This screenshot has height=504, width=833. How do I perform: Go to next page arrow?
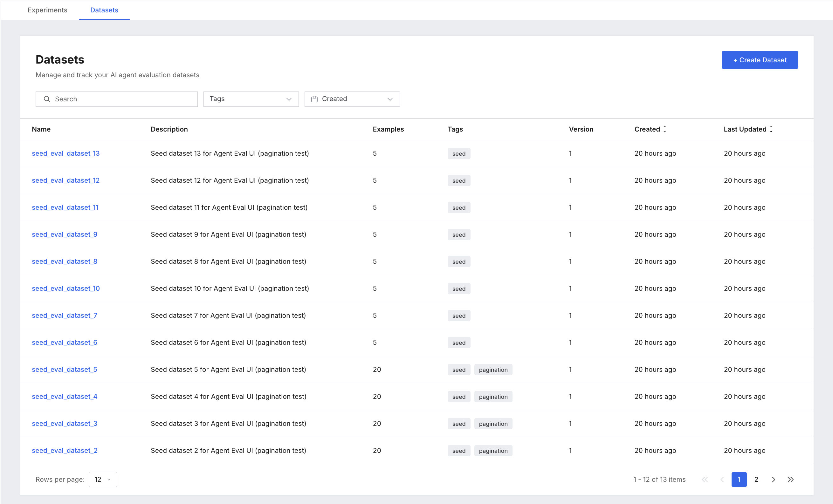773,479
